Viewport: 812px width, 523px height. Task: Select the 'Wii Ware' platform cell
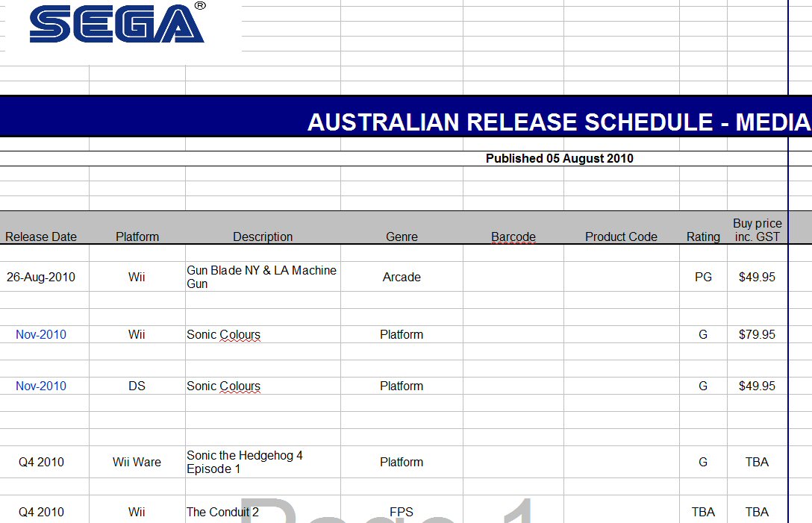(x=137, y=462)
